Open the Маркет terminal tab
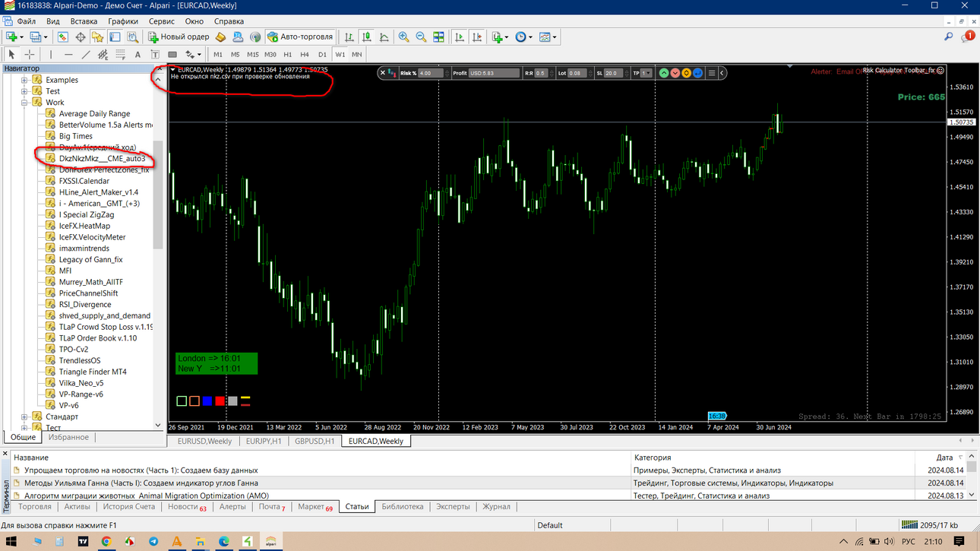 tap(315, 507)
